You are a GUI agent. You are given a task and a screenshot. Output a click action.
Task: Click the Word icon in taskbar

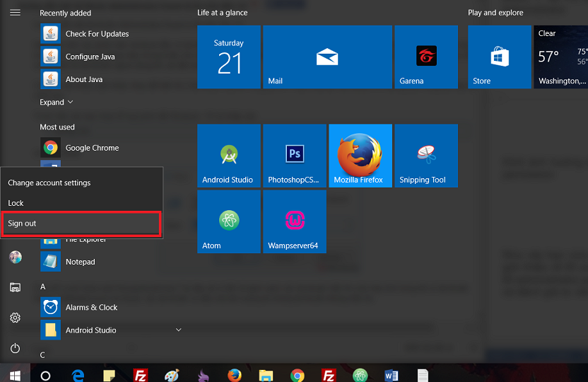click(392, 375)
